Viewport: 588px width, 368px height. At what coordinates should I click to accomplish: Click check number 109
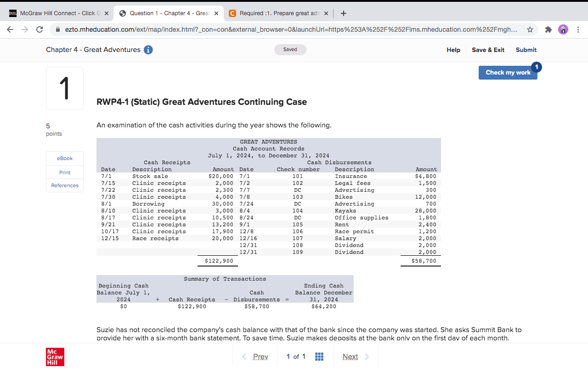pyautogui.click(x=298, y=252)
